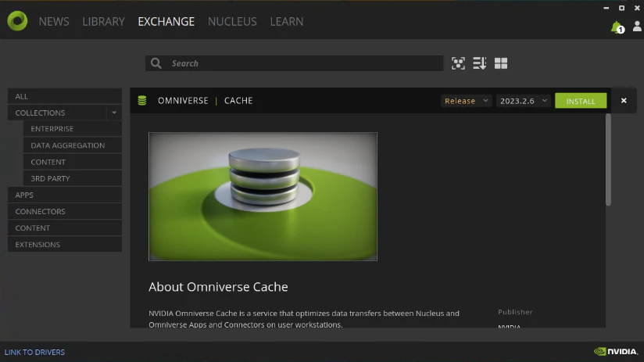Click the detail panel vertical scrollbar
The image size is (644, 362).
608,159
